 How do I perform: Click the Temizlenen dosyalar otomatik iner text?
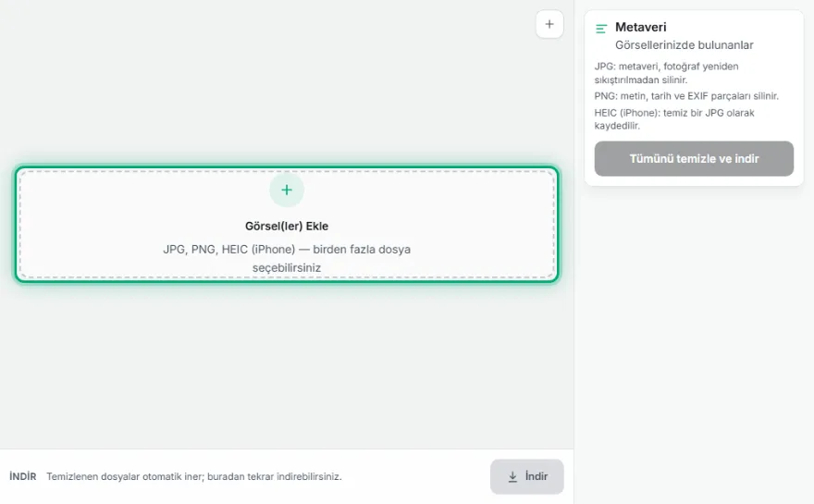tap(194, 476)
